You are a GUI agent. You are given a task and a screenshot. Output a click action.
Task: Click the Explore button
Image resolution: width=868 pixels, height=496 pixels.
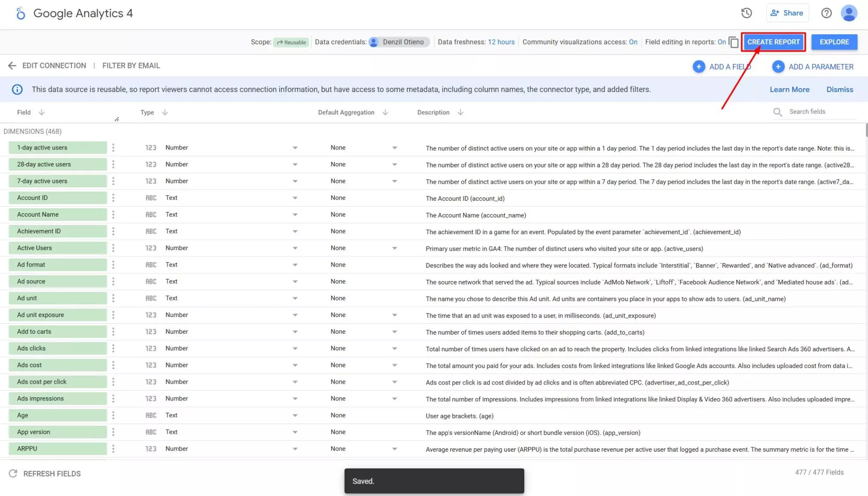pyautogui.click(x=834, y=42)
